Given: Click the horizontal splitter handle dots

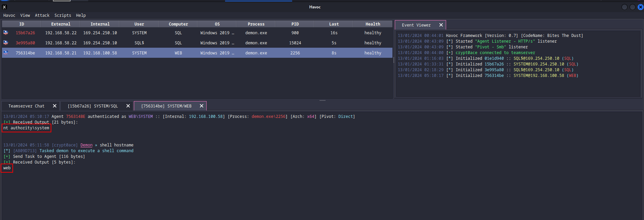Looking at the screenshot, I should pyautogui.click(x=322, y=100).
